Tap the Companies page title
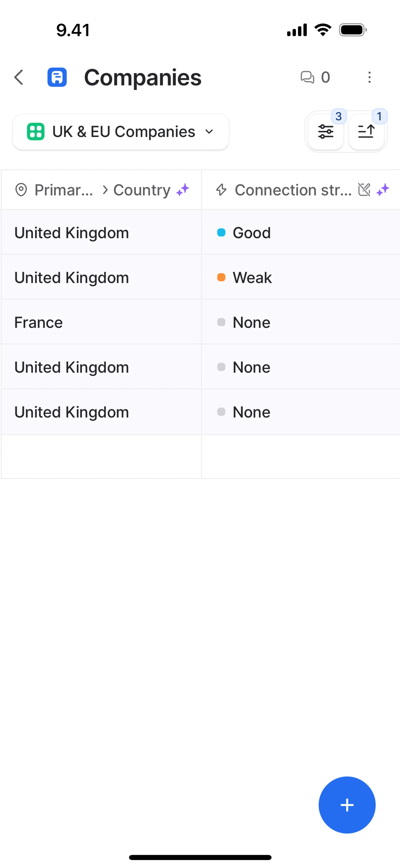The height and width of the screenshot is (868, 400). coord(143,78)
